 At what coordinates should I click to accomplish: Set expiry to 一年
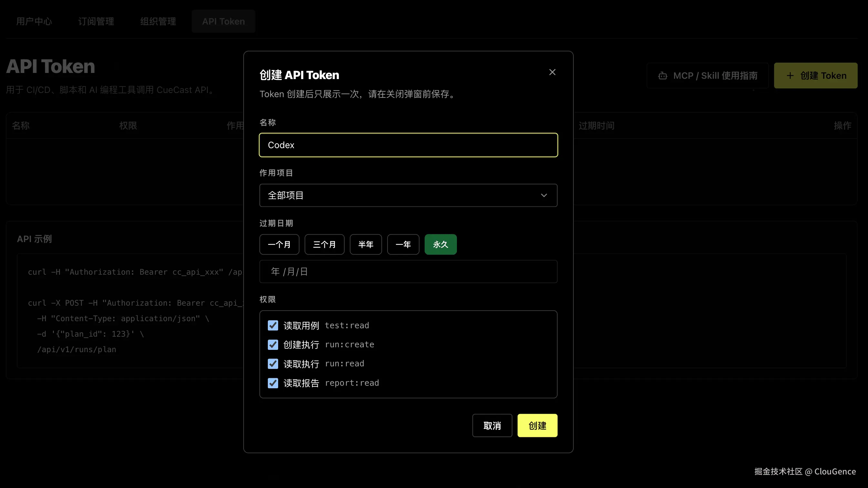403,244
